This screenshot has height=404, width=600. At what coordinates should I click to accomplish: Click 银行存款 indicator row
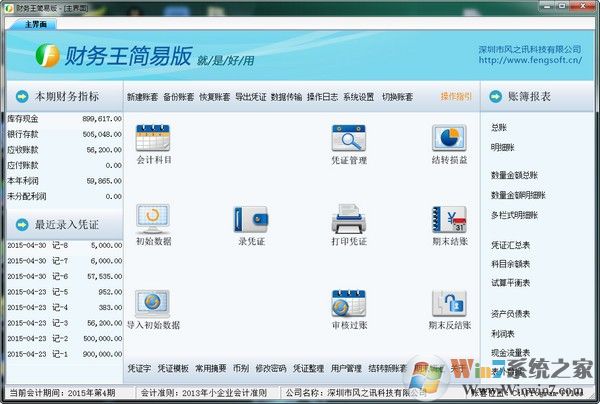65,134
